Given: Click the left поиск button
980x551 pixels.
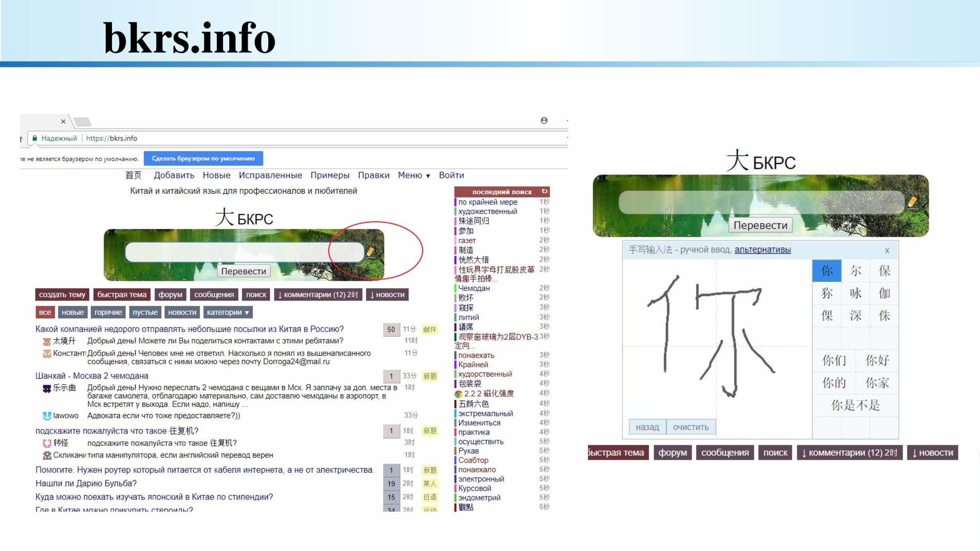Looking at the screenshot, I should (256, 295).
